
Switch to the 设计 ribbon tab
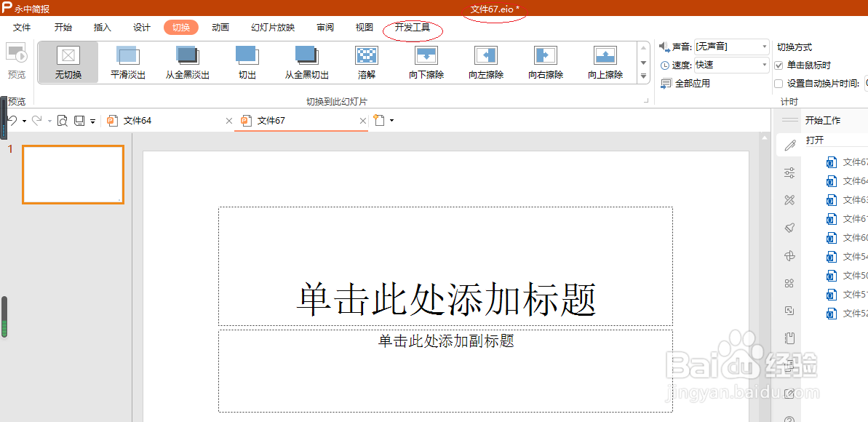(x=142, y=28)
